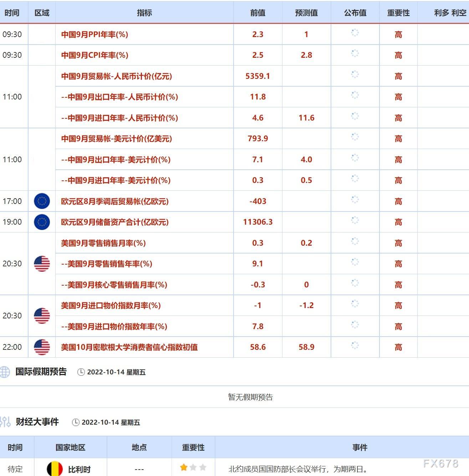Open 美国10月密歇根大学消费者信心指数初值 link
The width and height of the screenshot is (469, 476).
[129, 347]
